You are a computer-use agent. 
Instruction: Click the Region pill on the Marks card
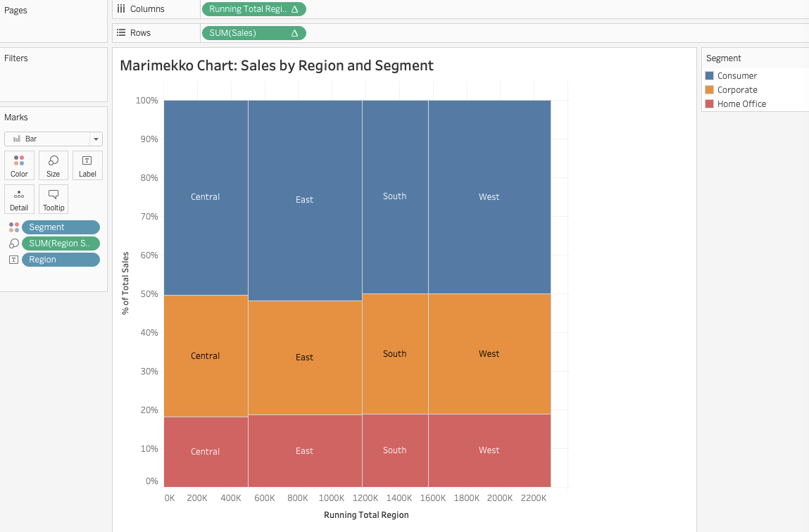[61, 259]
